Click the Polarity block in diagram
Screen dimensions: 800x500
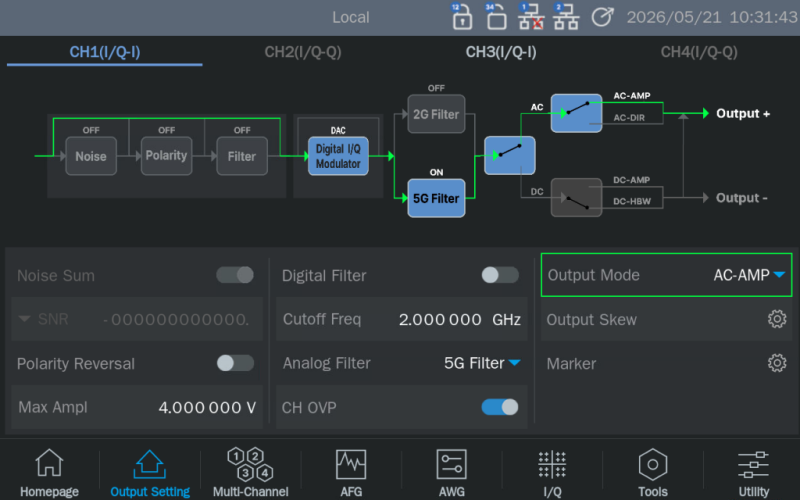(166, 156)
